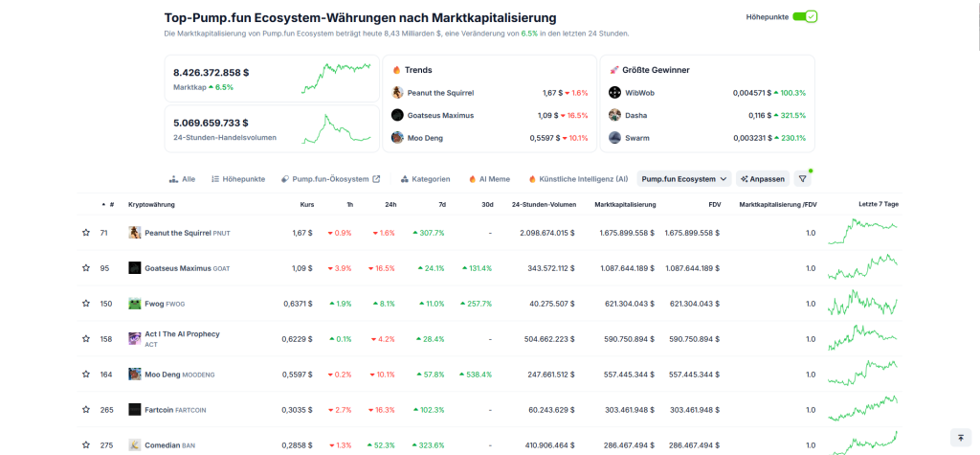Click the Trends card heading
The height and width of the screenshot is (455, 980).
point(418,70)
